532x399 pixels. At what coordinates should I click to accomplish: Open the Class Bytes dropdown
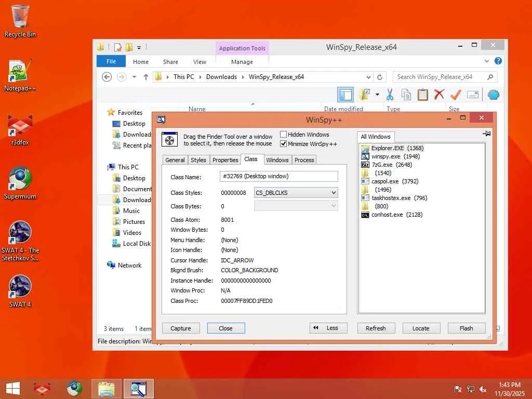296,206
